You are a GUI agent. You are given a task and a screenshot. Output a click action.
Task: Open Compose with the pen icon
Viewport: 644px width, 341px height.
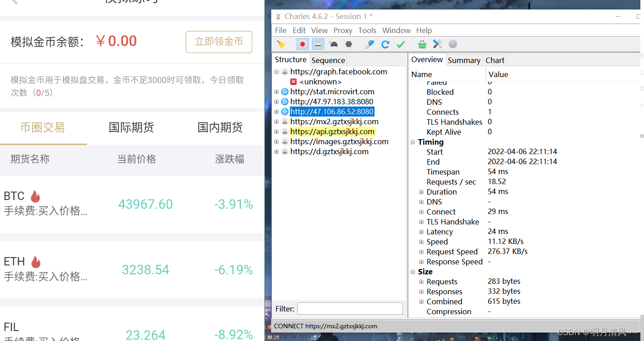[x=370, y=44]
